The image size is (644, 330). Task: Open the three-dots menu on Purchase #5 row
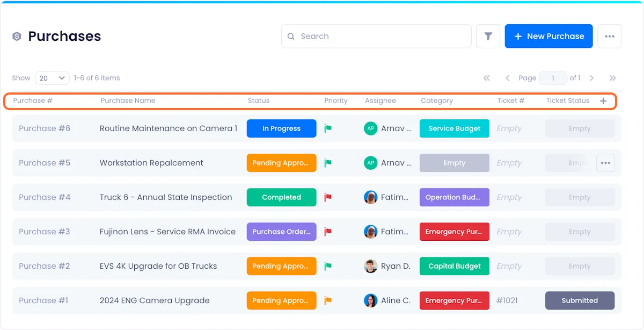tap(605, 163)
